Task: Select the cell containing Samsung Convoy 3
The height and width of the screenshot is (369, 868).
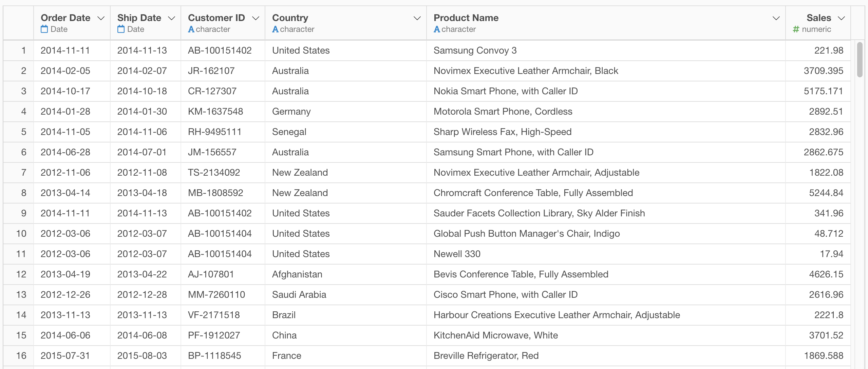Action: tap(475, 50)
